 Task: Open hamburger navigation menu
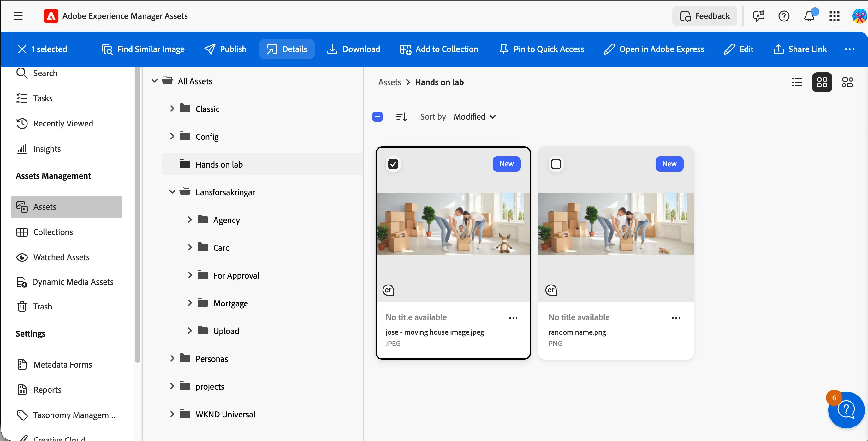coord(18,16)
